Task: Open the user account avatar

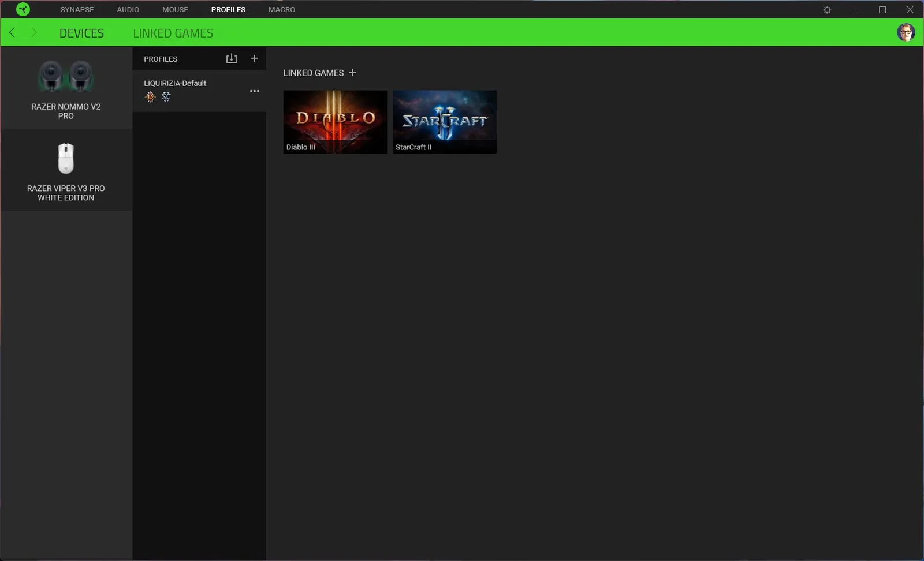Action: point(906,32)
